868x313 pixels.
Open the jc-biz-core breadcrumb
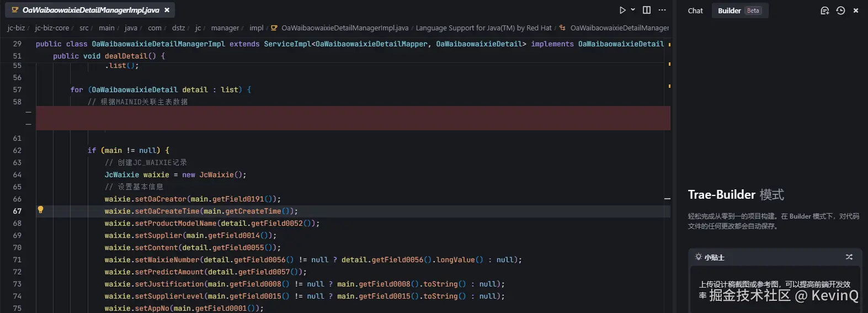(52, 28)
